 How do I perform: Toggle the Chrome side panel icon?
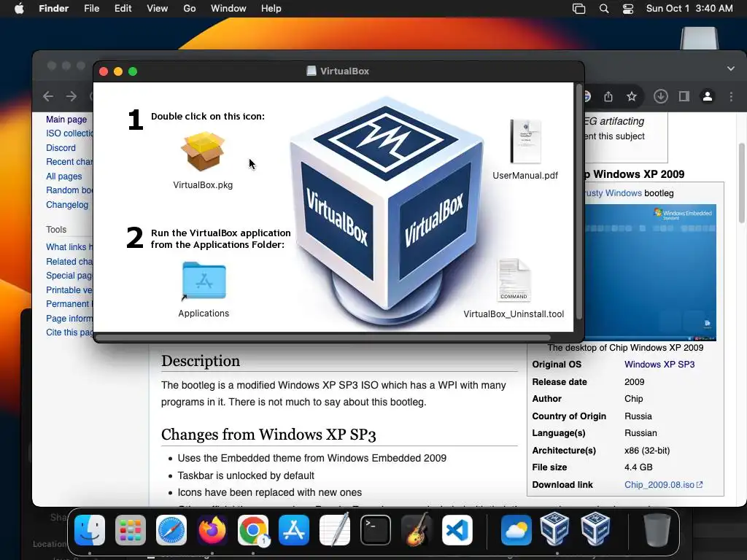[x=684, y=97]
